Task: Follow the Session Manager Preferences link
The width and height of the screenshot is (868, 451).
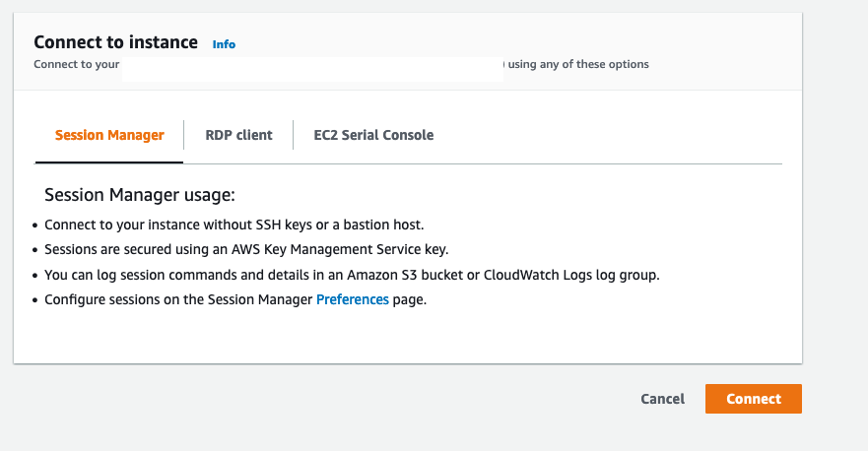Action: (352, 299)
